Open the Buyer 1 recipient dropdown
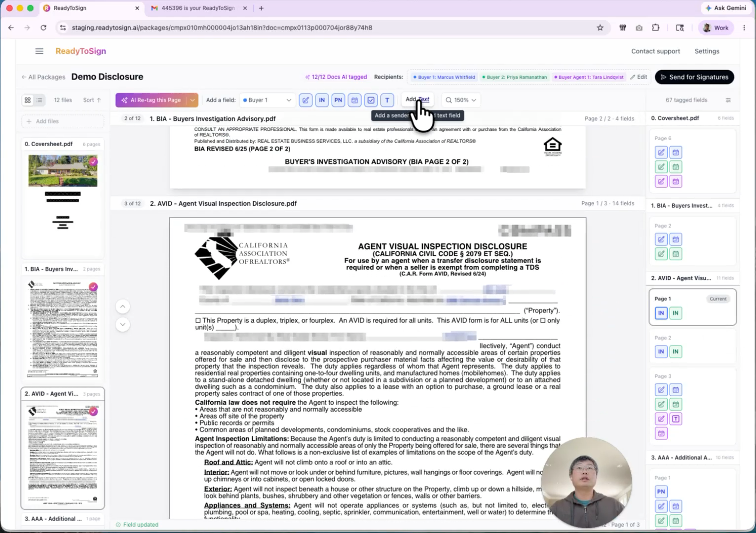 (x=267, y=100)
